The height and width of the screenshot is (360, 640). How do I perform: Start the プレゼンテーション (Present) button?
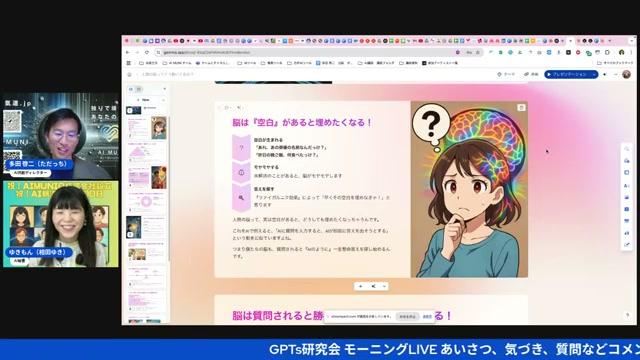pos(567,74)
